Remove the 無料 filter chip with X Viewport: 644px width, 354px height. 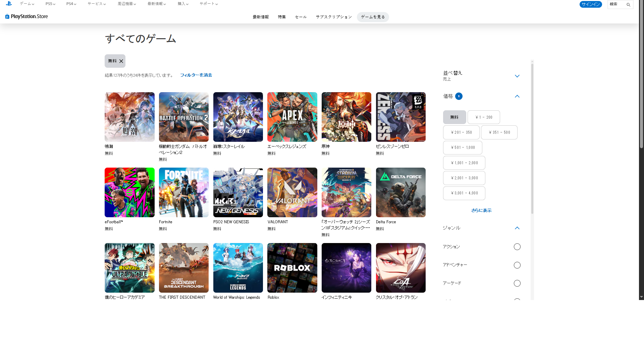pos(121,61)
